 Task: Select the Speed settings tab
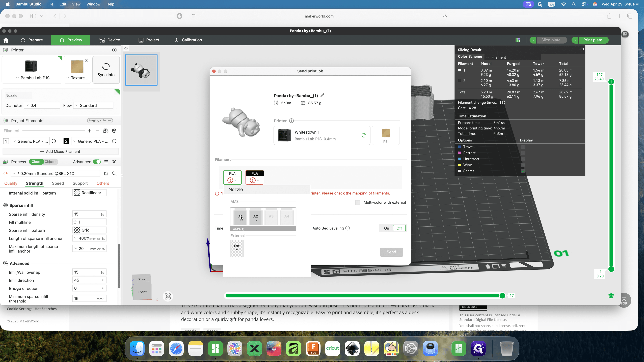58,183
